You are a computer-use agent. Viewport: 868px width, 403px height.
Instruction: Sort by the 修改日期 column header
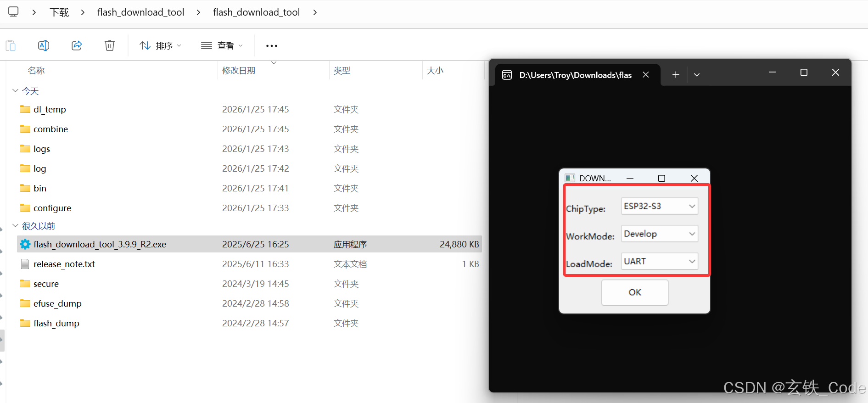point(239,70)
